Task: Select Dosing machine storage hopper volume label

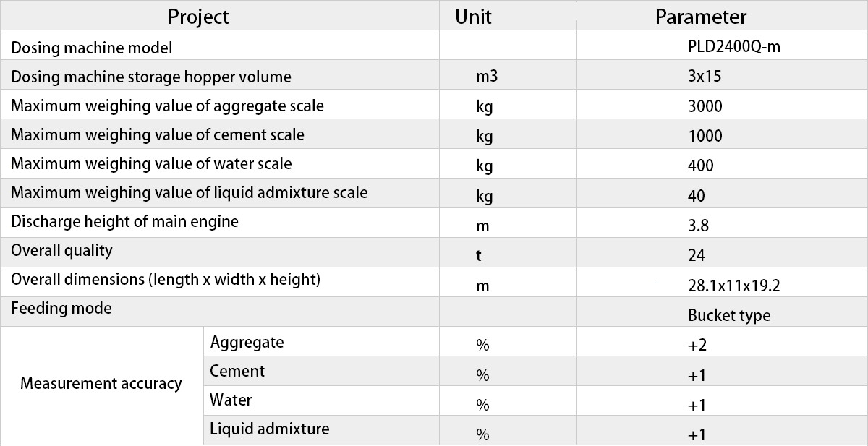Action: pyautogui.click(x=151, y=77)
